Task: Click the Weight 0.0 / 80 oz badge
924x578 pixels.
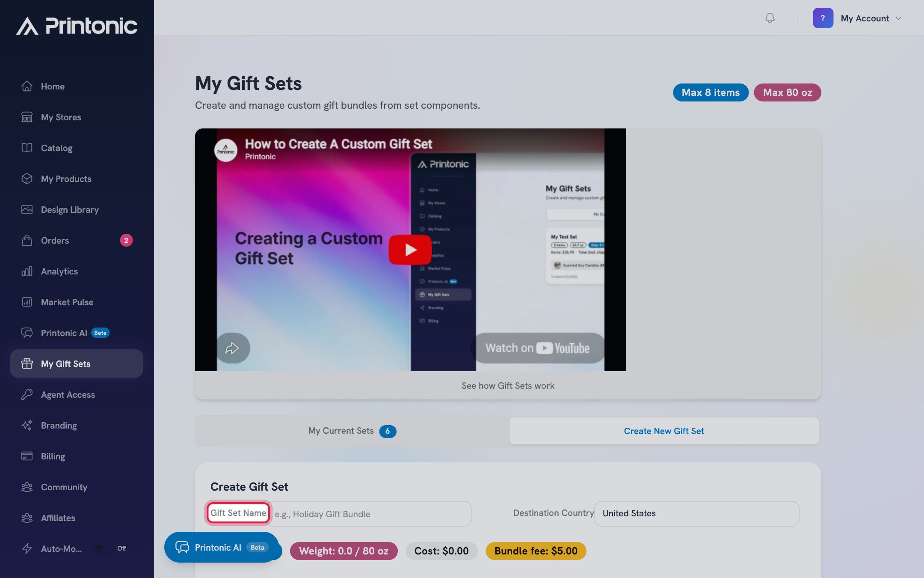Action: [344, 551]
